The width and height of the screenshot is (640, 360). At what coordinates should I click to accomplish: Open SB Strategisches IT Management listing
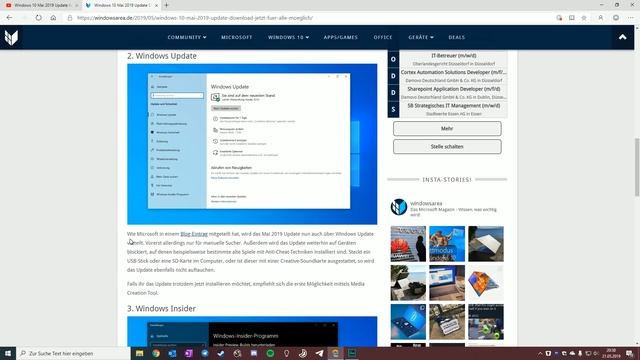tap(453, 106)
